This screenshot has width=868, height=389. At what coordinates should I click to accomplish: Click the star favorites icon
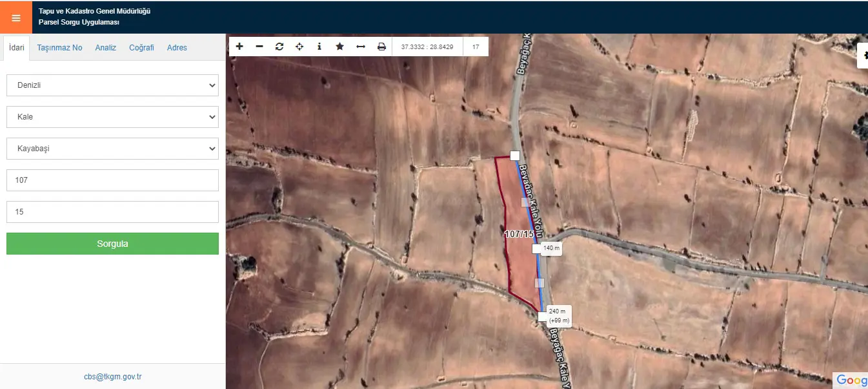[x=339, y=47]
